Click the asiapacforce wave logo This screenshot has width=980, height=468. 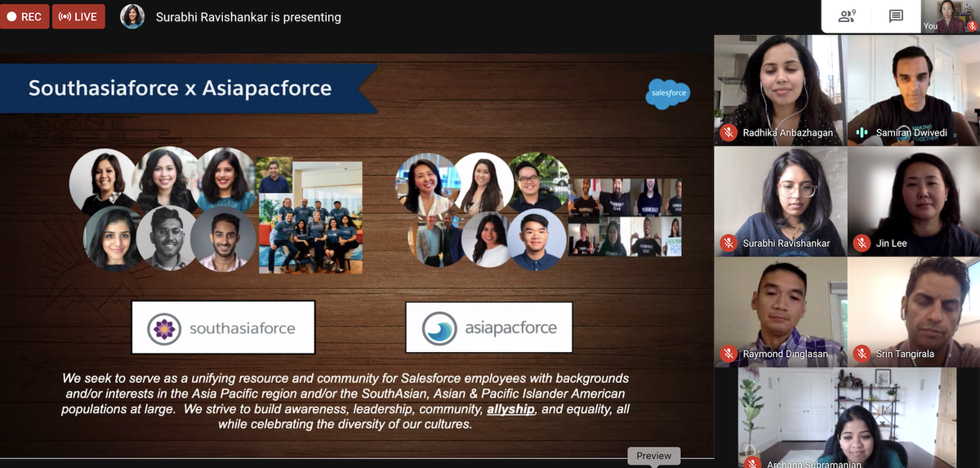tap(439, 328)
